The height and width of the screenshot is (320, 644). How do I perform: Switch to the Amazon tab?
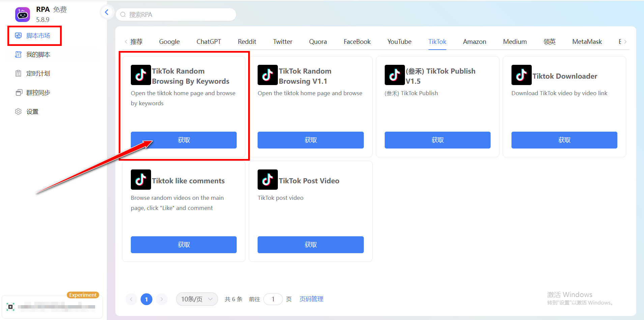click(474, 42)
